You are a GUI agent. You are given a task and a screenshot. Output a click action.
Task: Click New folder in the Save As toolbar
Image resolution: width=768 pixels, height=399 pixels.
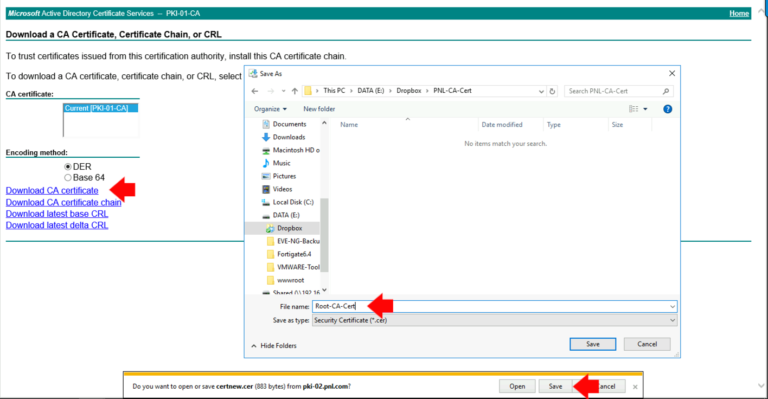(x=319, y=109)
